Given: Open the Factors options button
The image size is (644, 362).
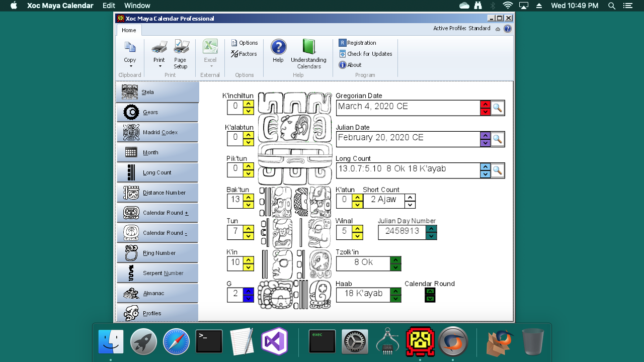Looking at the screenshot, I should click(x=244, y=54).
